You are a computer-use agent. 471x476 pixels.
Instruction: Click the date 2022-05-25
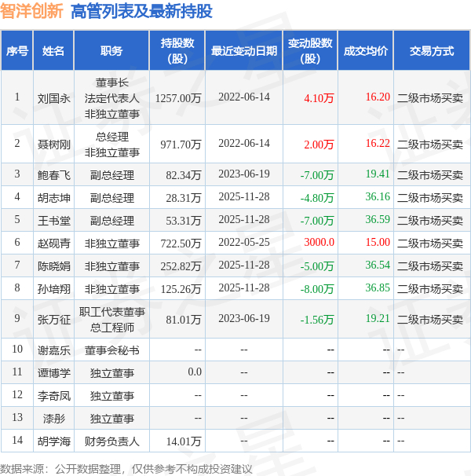[x=244, y=242]
